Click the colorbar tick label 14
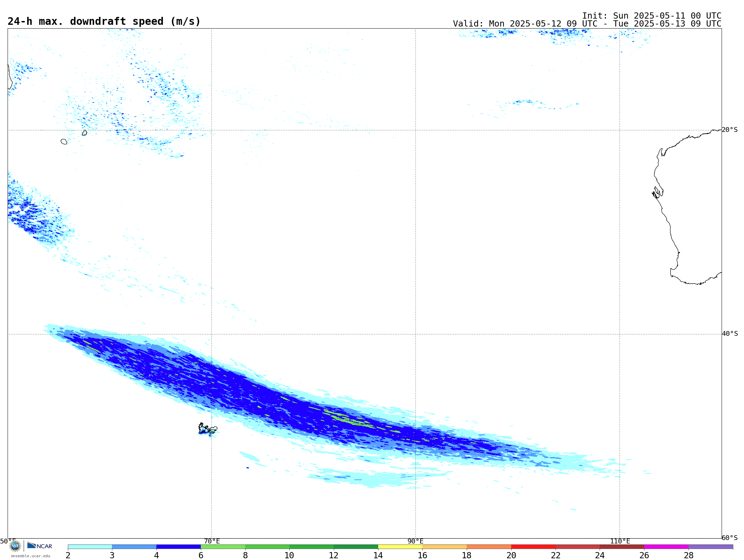Screen dimensions: 744x560 point(378,556)
